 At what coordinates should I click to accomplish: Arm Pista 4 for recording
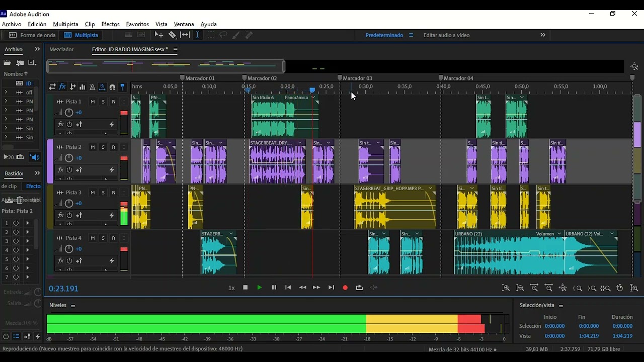click(x=114, y=238)
